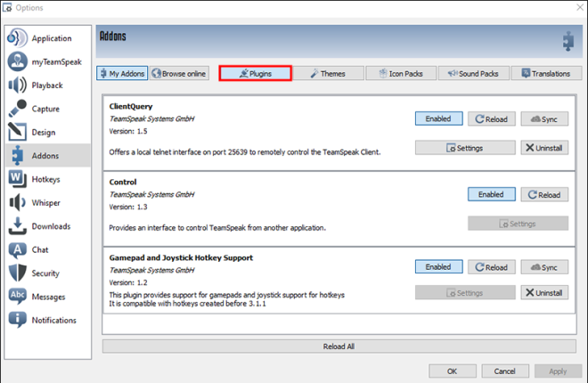Open the Application settings icon in sidebar
Screen dimensions: 588x383
[17, 37]
